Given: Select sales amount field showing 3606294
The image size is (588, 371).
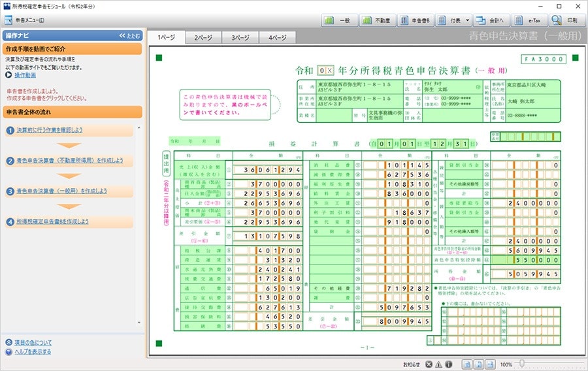Looking at the screenshot, I should click(x=268, y=170).
